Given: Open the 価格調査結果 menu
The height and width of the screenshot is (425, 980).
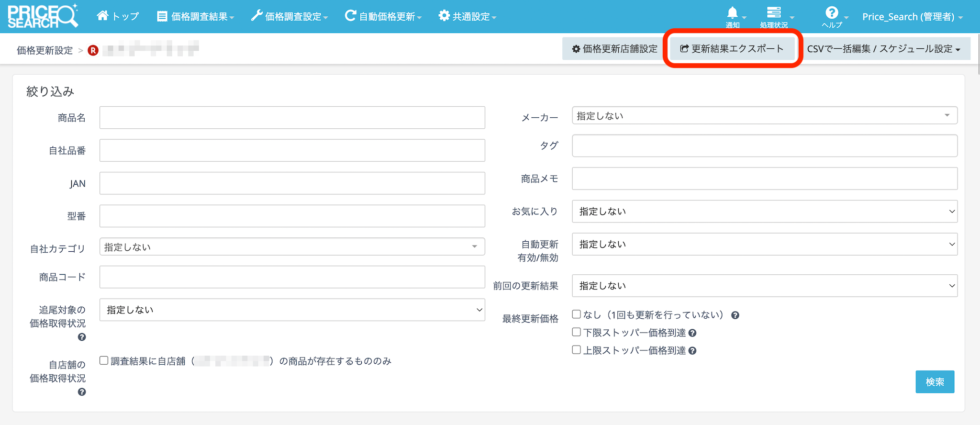Looking at the screenshot, I should (196, 16).
